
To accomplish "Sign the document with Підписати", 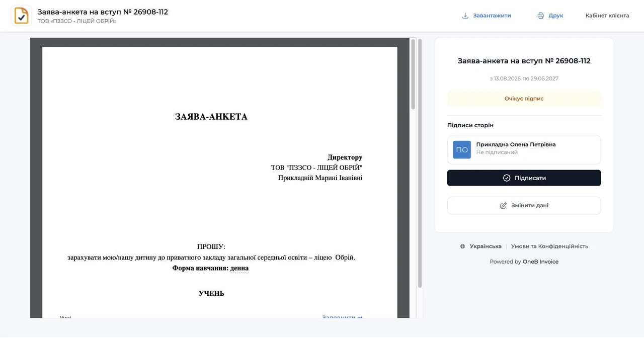I will pyautogui.click(x=524, y=178).
